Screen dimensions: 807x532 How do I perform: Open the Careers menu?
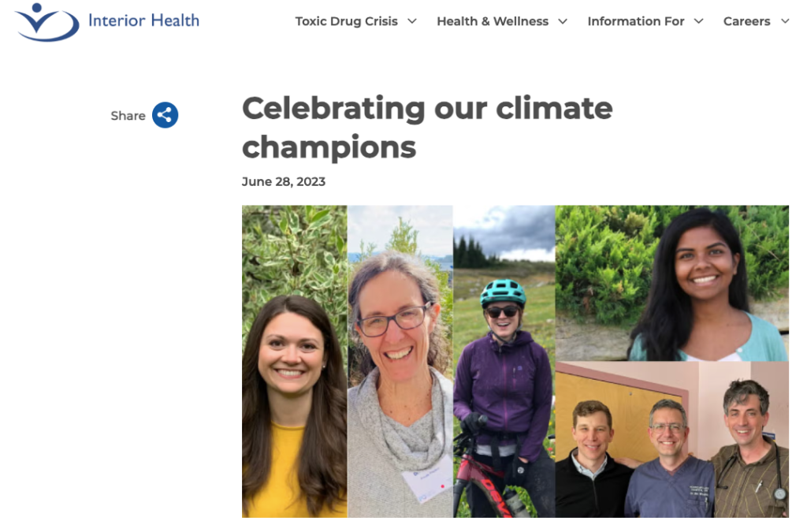(746, 21)
